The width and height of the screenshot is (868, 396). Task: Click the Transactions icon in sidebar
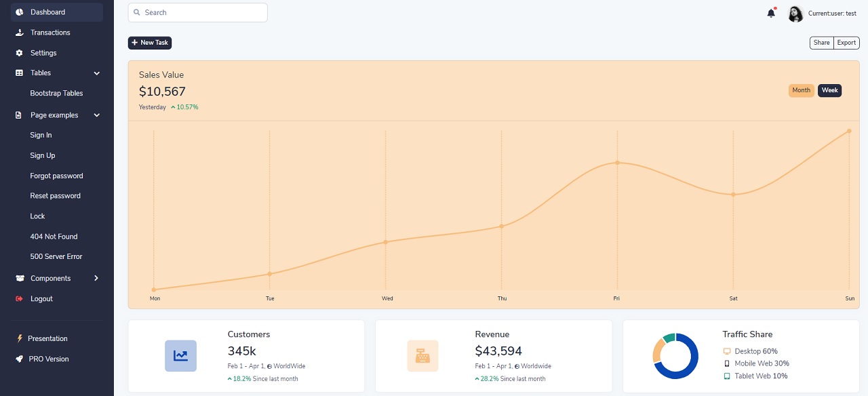pyautogui.click(x=20, y=33)
